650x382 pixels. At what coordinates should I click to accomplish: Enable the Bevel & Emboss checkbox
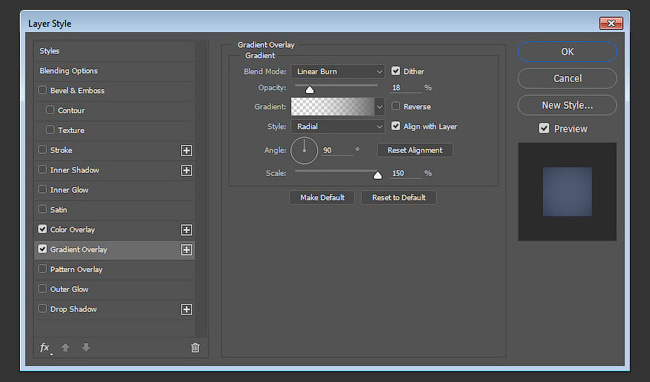(42, 90)
